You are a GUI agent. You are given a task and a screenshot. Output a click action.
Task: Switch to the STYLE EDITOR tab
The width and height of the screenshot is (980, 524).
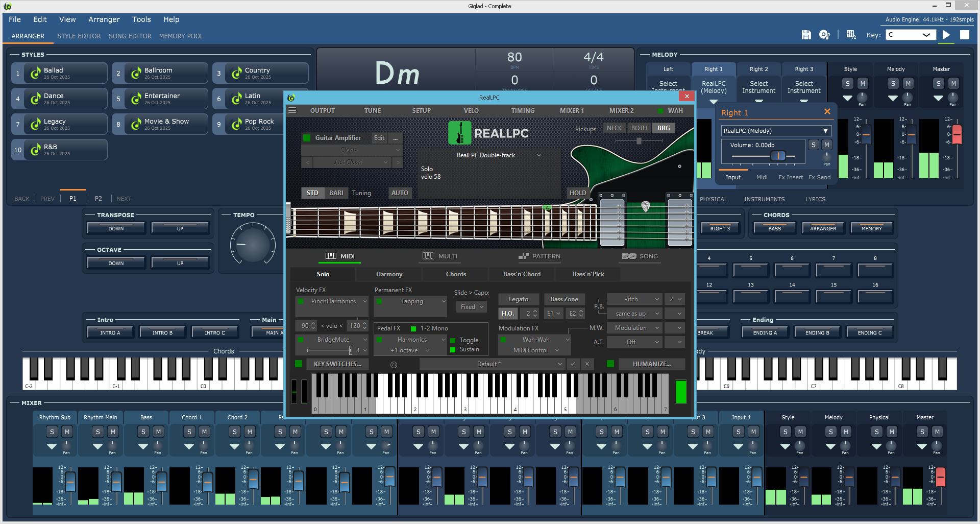79,36
